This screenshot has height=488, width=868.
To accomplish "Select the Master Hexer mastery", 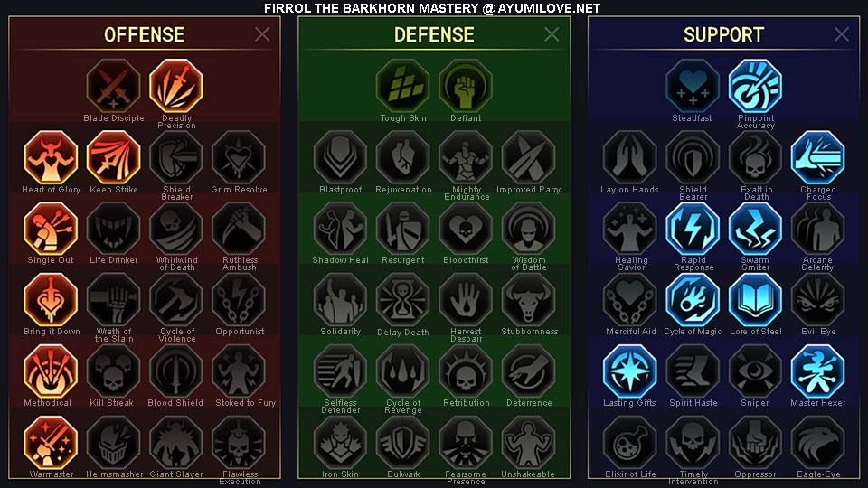I will [x=817, y=371].
